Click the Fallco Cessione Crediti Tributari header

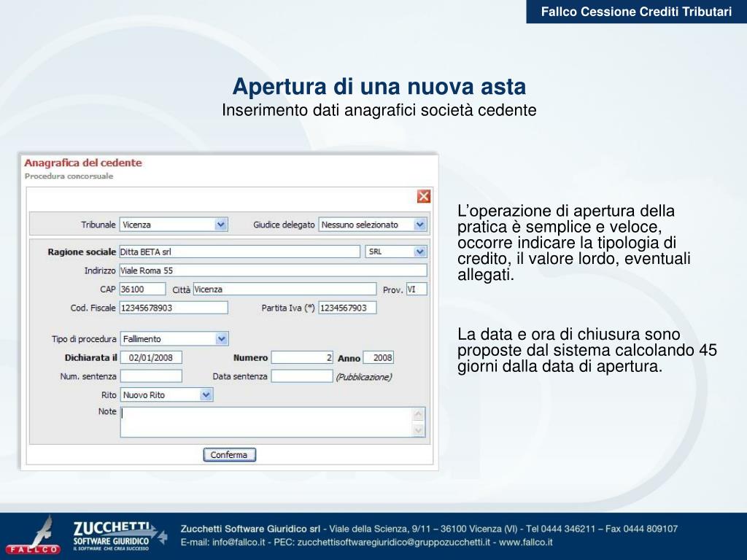tap(636, 12)
